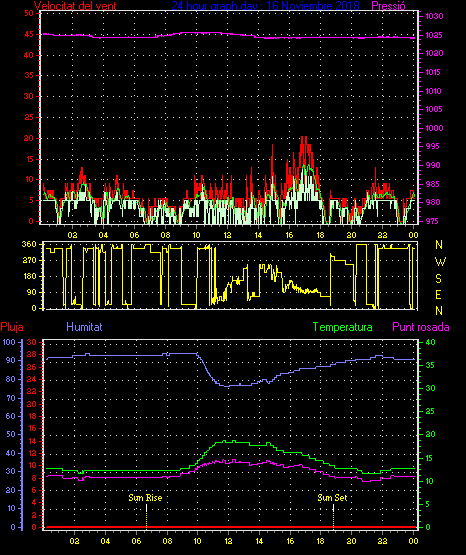Click the red "16" rain axis value
The width and height of the screenshot is (466, 555).
32,428
